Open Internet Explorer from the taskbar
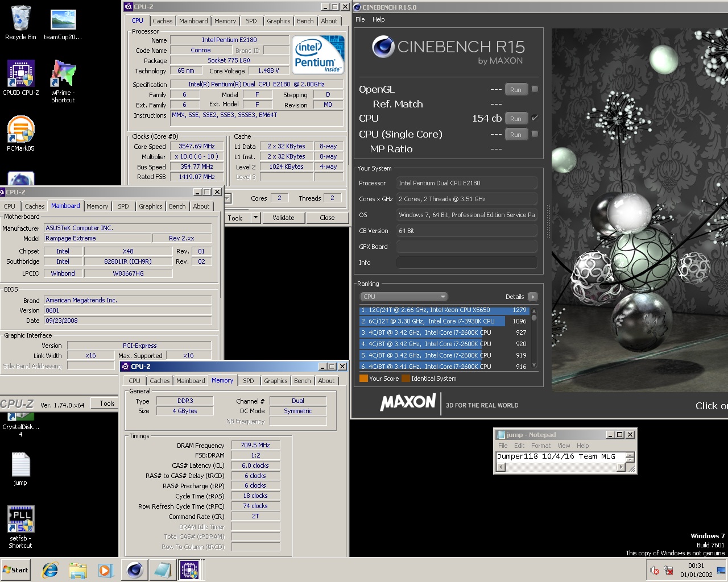Viewport: 728px width, 582px height. [50, 570]
